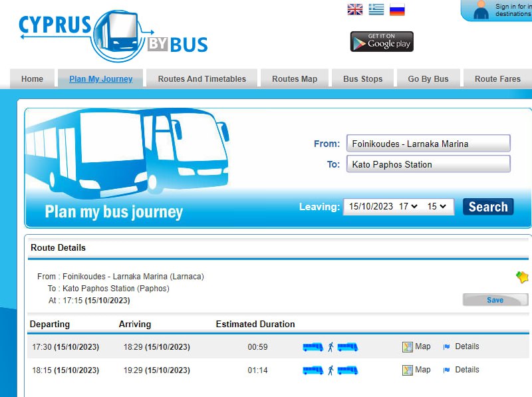This screenshot has width=532, height=397.
Task: Open the Bus Stops tab
Action: point(362,78)
